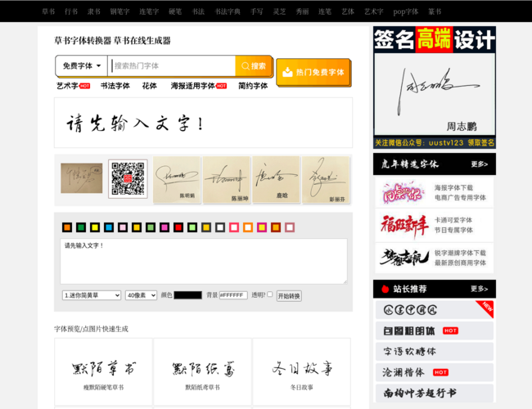Pick the blue color swatch

[109, 227]
